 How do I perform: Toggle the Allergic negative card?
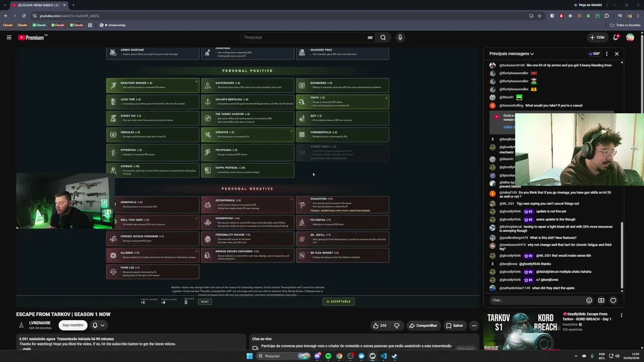152,255
